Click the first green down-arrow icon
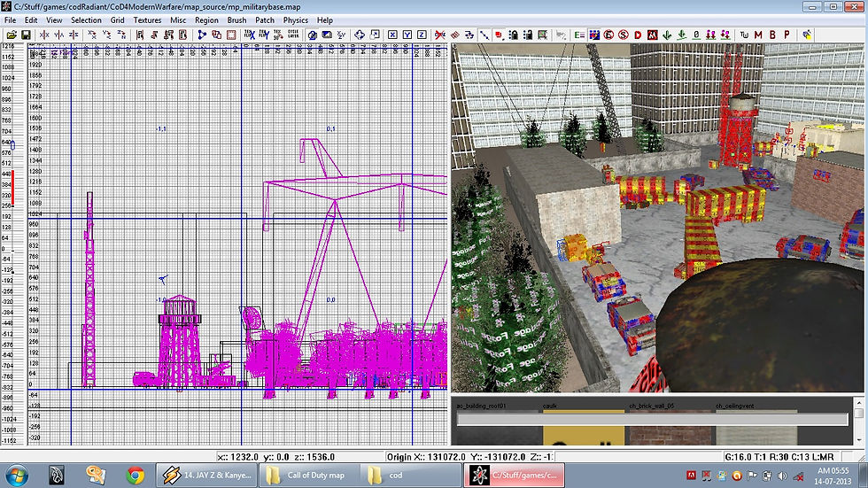 (667, 35)
